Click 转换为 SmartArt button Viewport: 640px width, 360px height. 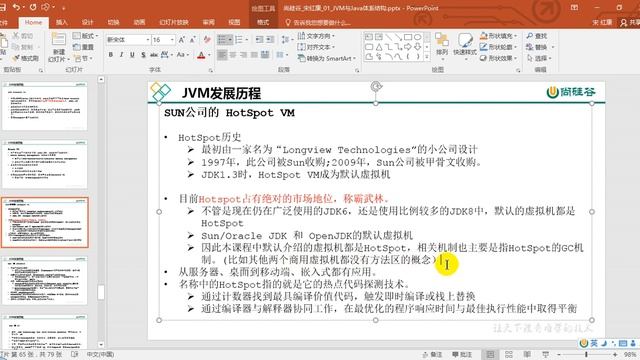tap(327, 58)
